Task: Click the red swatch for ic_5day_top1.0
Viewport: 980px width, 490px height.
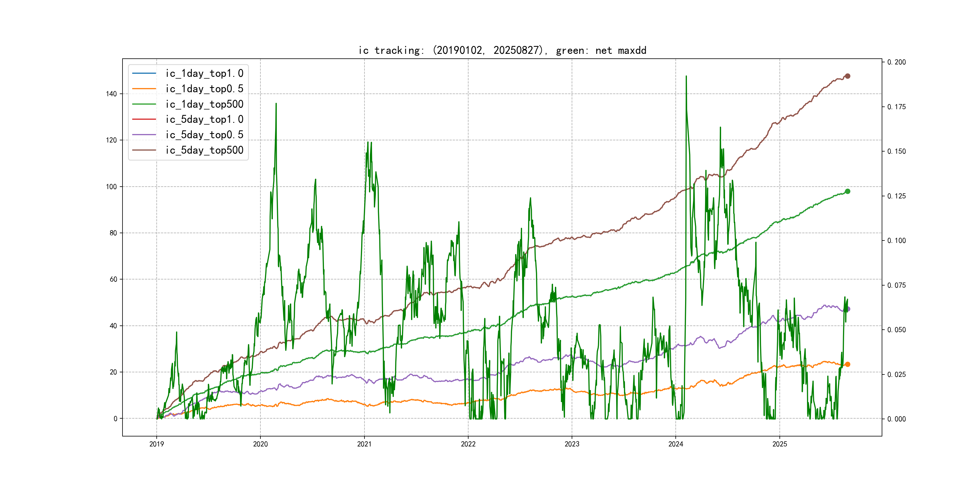Action: tap(144, 119)
